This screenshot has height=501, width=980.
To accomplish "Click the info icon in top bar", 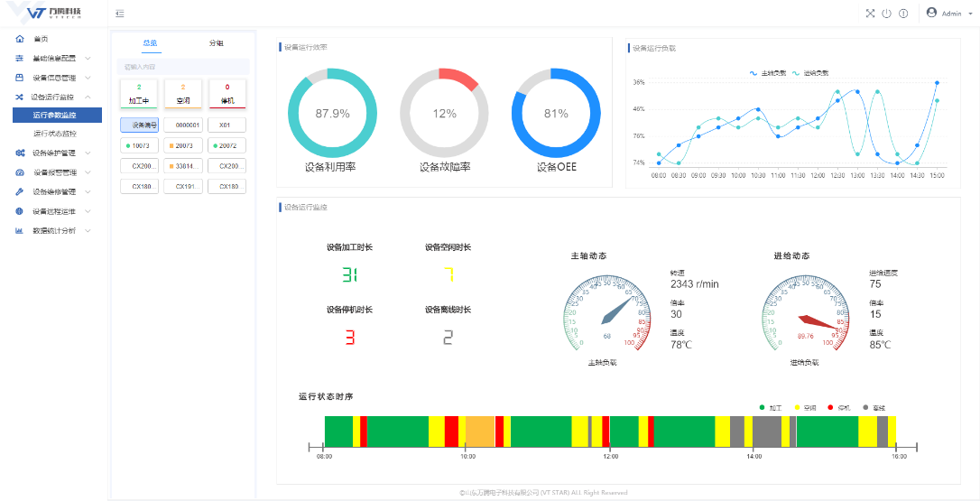I will tap(902, 14).
